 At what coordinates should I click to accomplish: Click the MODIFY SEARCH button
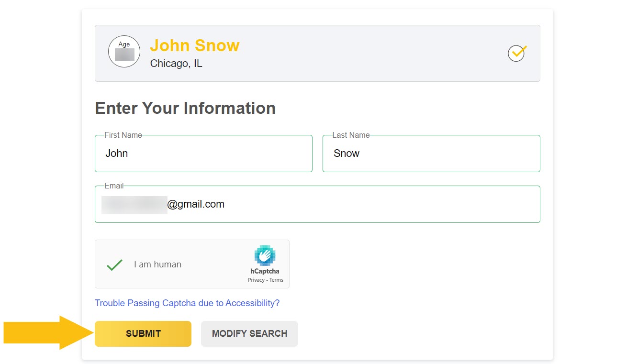pyautogui.click(x=249, y=334)
